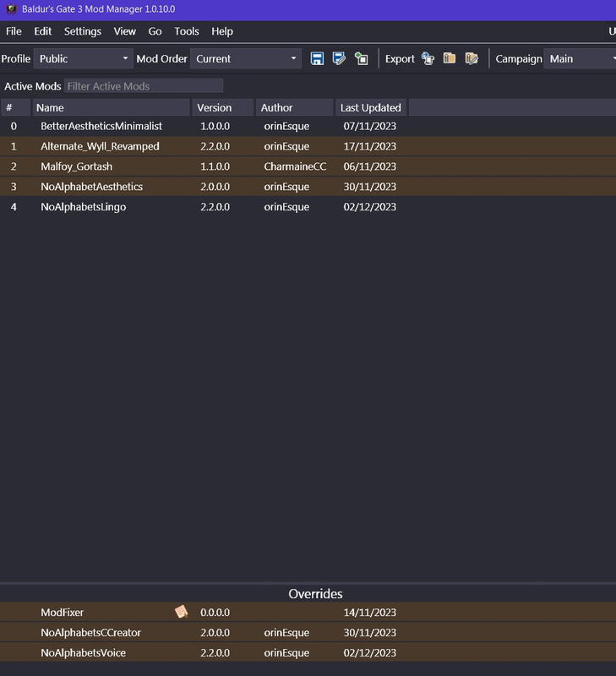
Task: Select the NoAlphabetsVoice override
Action: click(308, 652)
